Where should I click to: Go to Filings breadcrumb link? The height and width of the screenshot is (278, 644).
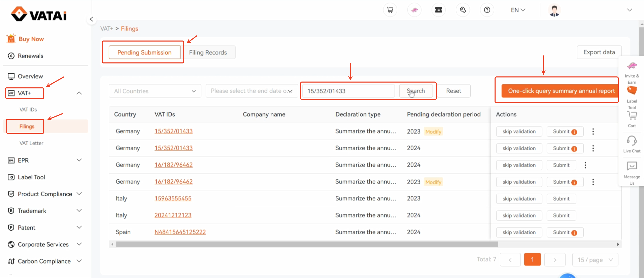129,29
